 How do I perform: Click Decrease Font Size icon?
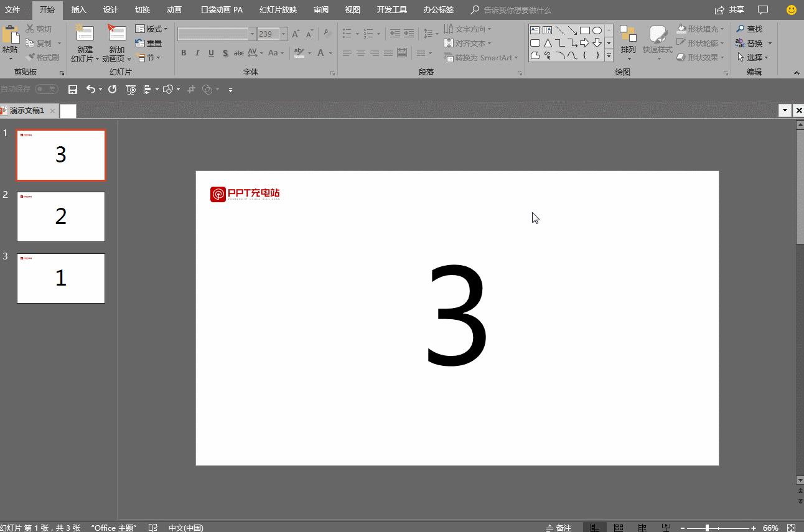[309, 34]
